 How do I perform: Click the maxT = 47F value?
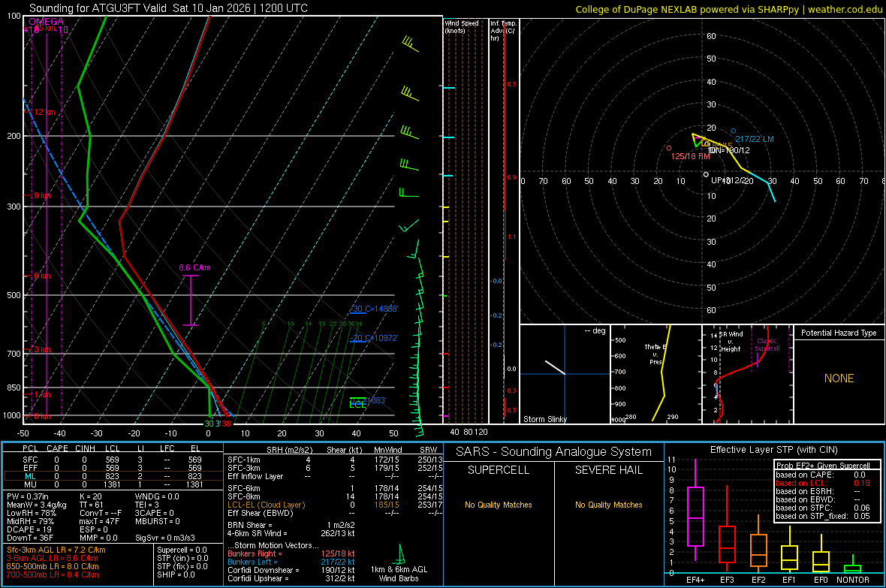pos(99,521)
